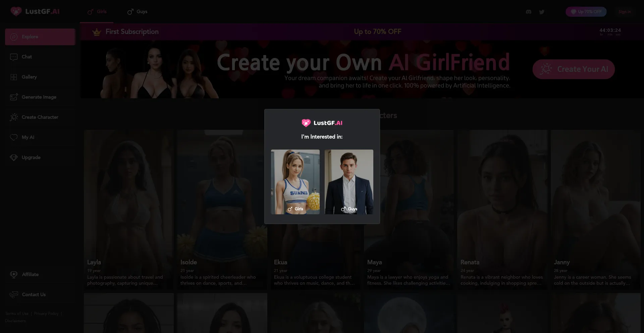Image resolution: width=644 pixels, height=333 pixels.
Task: Switch to the Guys tab
Action: pos(138,12)
